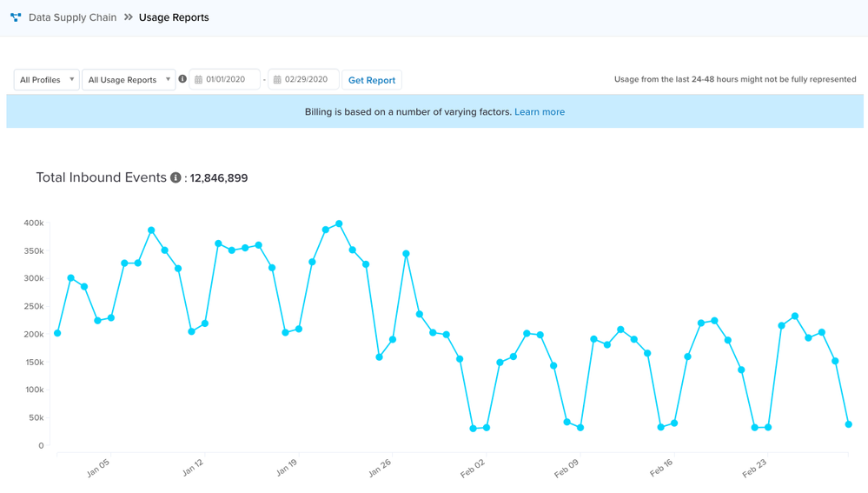Click the breadcrumb double-chevron separator icon

129,17
